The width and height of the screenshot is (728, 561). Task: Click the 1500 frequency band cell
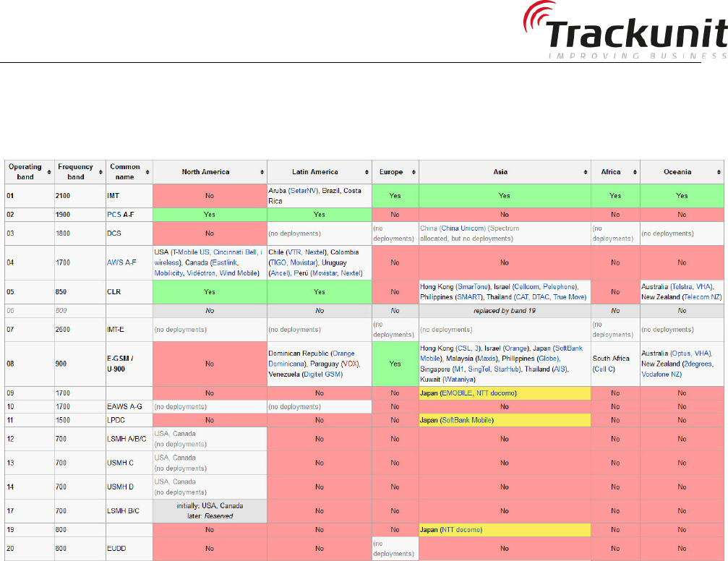(x=80, y=420)
